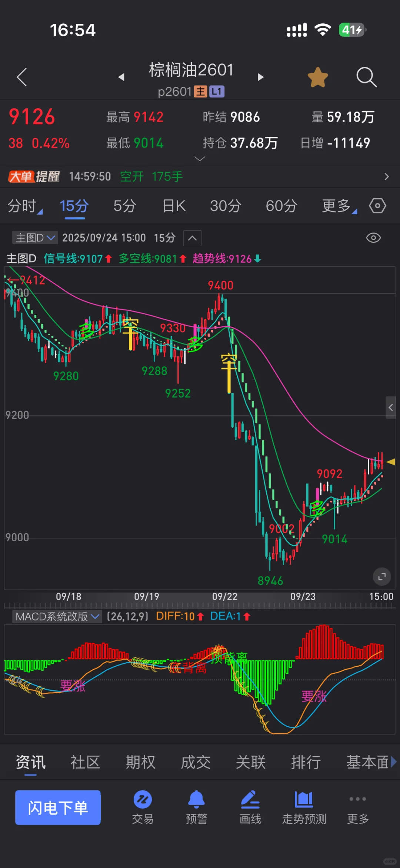
Task: Toggle the favorite star icon
Action: pyautogui.click(x=318, y=77)
